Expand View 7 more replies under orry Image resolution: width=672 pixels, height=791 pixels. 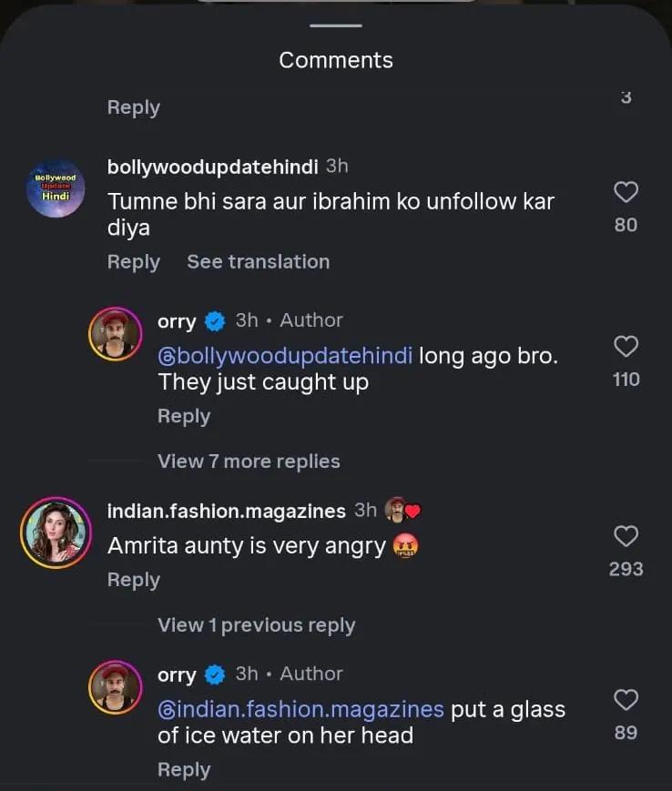(249, 461)
